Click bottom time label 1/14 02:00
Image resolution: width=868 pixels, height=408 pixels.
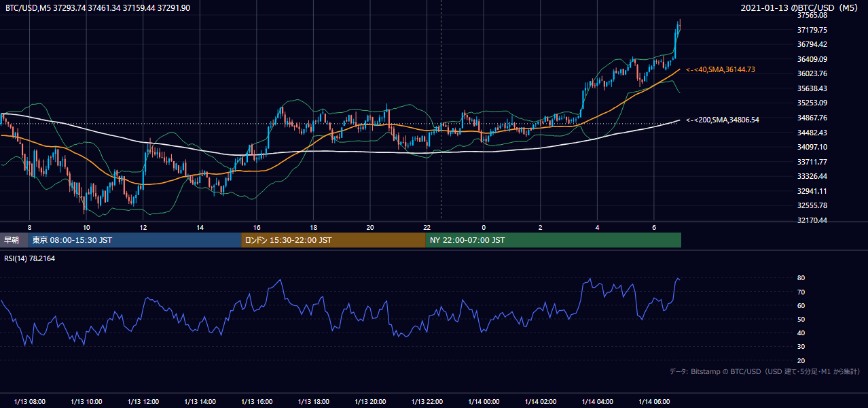(x=541, y=402)
